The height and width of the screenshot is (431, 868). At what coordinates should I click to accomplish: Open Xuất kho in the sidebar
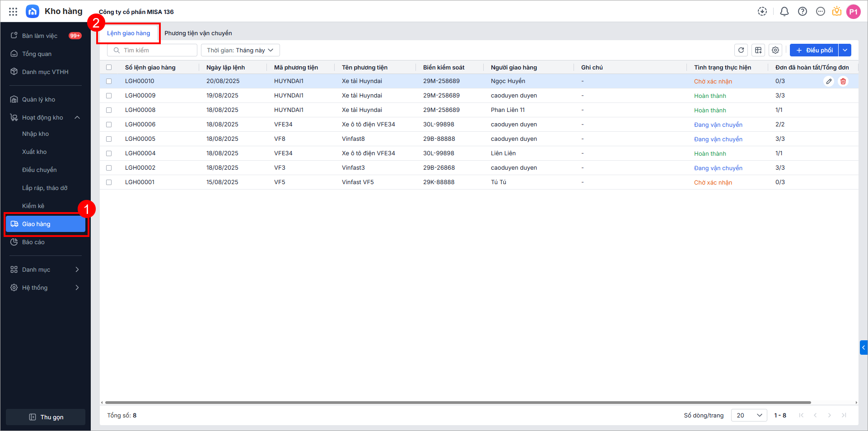coord(34,152)
